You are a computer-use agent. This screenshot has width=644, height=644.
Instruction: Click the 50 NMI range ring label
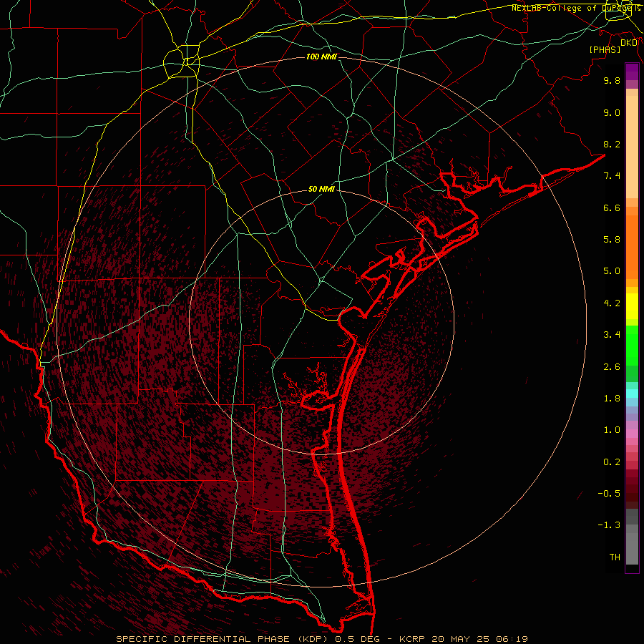321,190
